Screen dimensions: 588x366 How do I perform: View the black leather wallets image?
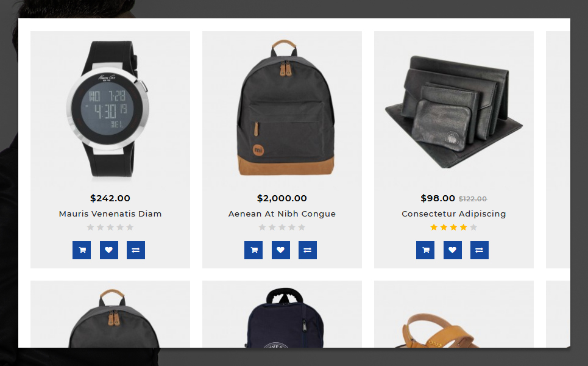454,112
